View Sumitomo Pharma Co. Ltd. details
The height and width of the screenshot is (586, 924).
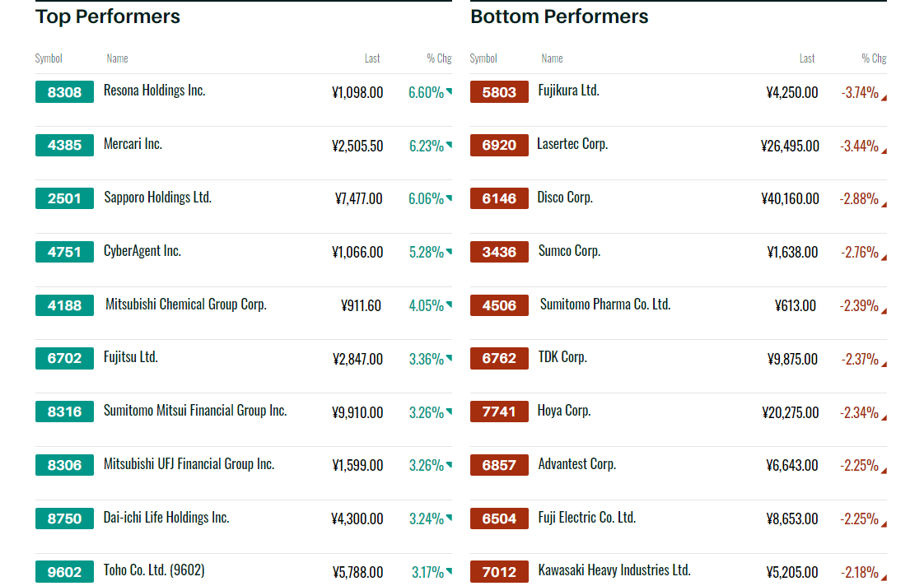point(605,305)
